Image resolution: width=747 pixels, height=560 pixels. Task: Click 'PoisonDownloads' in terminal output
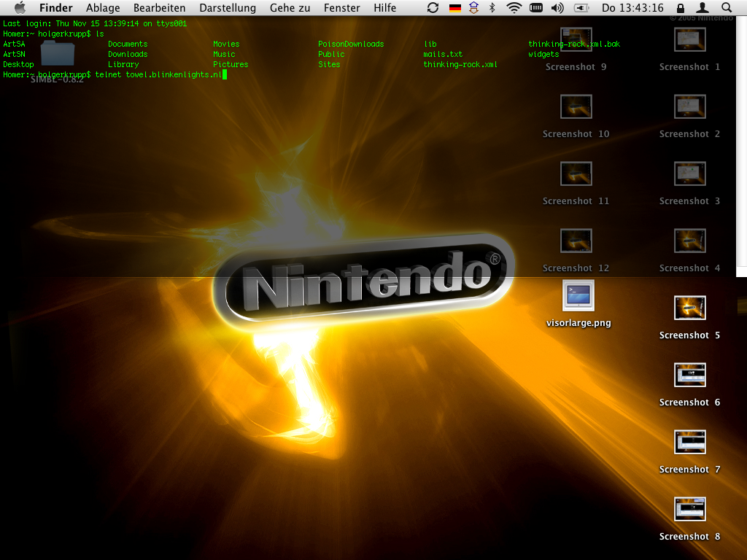351,44
